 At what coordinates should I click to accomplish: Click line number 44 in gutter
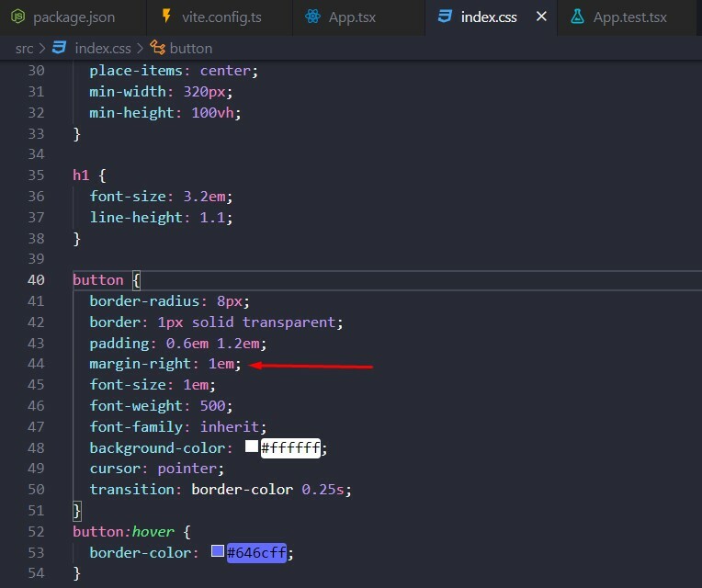(36, 364)
